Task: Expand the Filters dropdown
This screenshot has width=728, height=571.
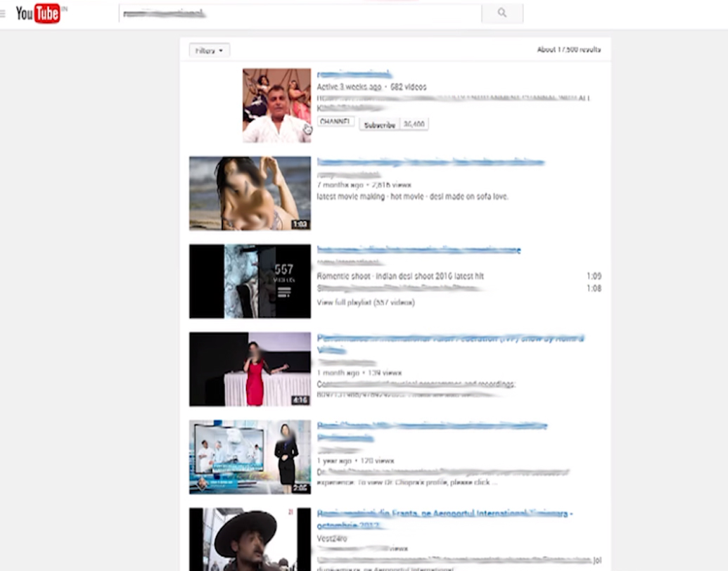Action: point(209,51)
